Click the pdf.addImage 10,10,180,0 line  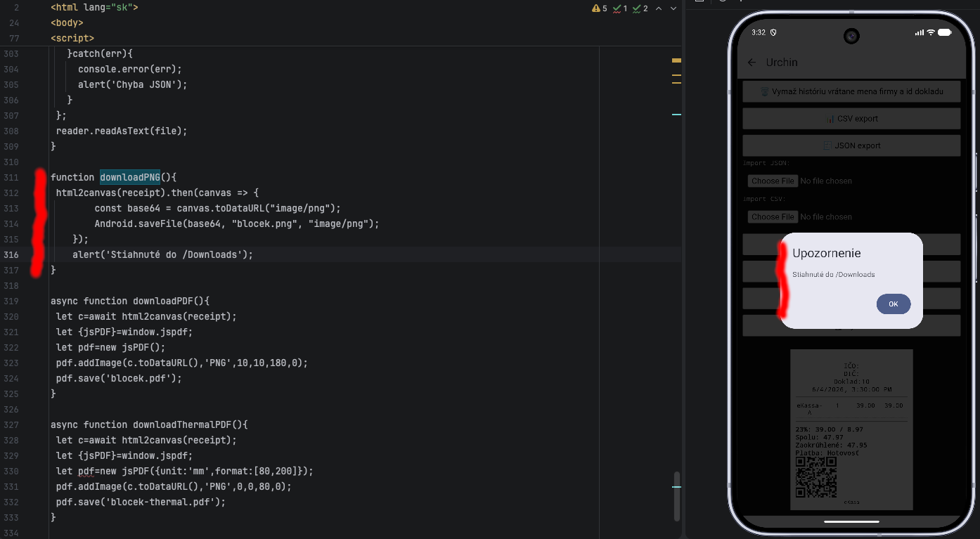182,363
